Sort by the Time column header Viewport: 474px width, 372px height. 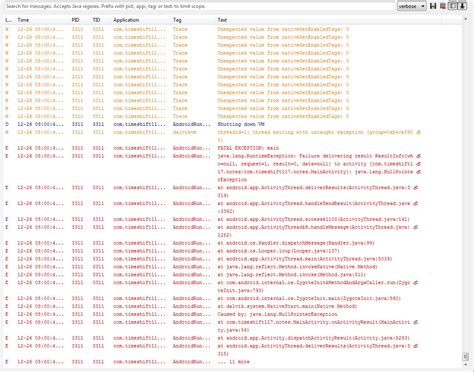(x=23, y=20)
